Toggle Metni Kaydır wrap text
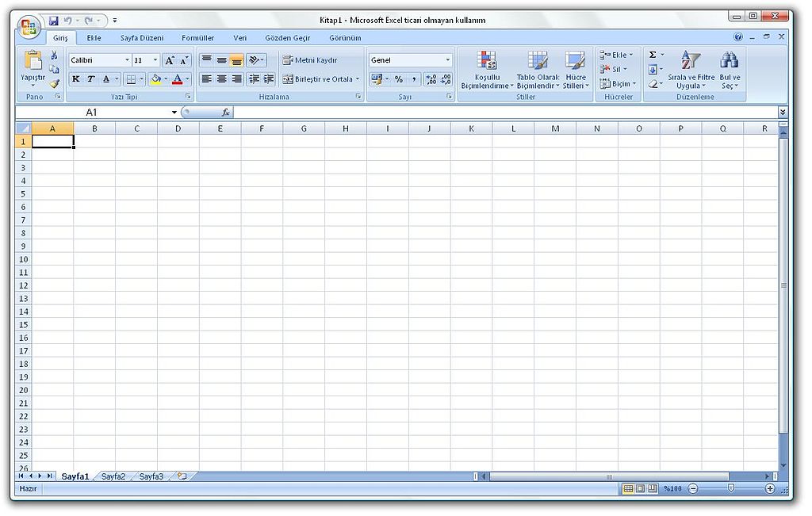Screen dimensions: 812x516 310,60
